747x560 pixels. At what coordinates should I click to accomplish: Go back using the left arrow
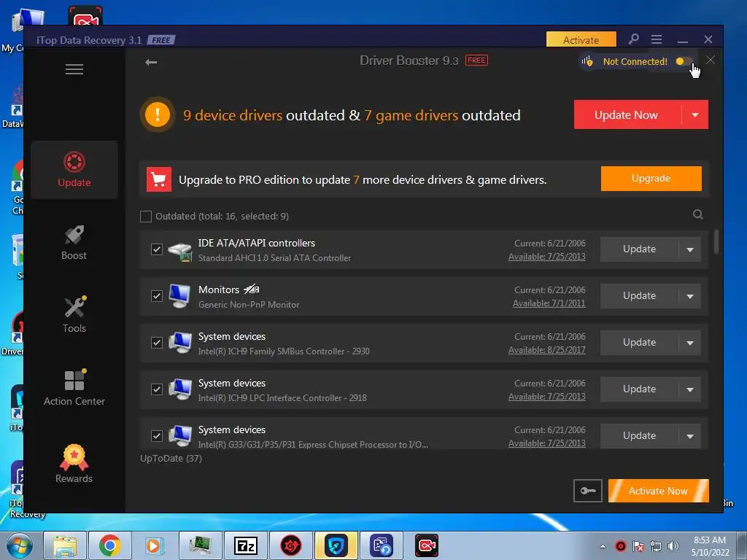[151, 62]
